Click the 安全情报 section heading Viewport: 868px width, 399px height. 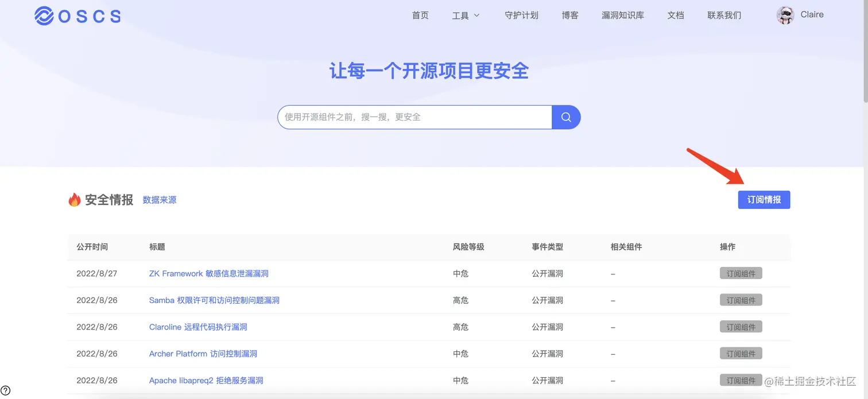point(109,200)
